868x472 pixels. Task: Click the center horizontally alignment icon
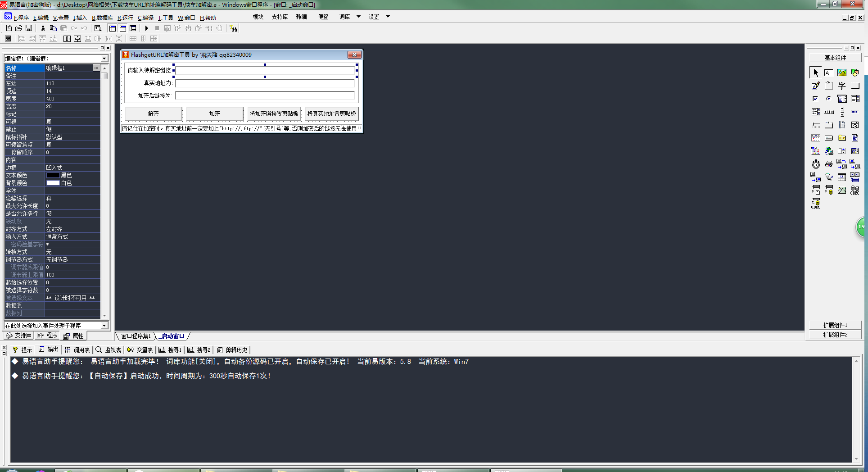67,39
